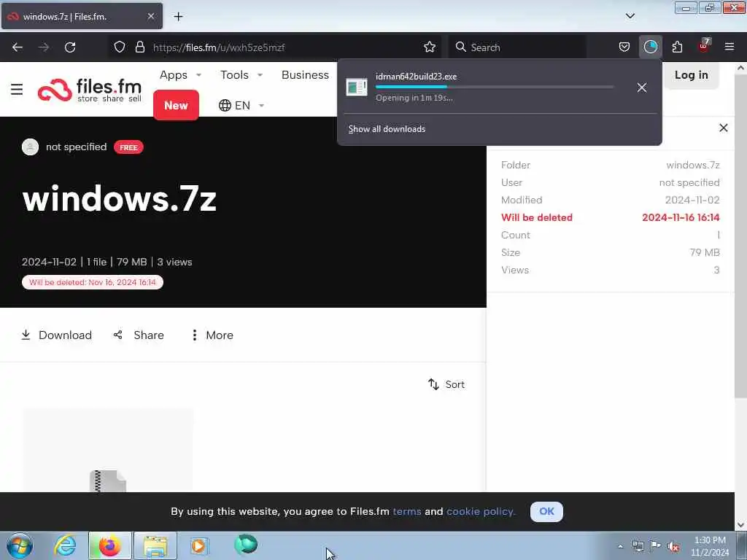Switch to Firefox in the taskbar
This screenshot has height=560, width=747.
[110, 545]
